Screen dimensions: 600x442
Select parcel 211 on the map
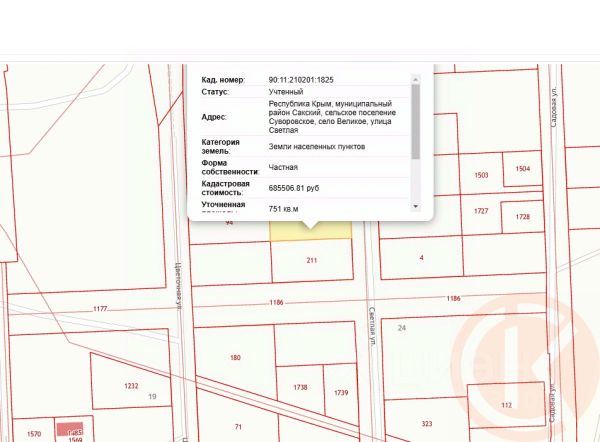[312, 260]
